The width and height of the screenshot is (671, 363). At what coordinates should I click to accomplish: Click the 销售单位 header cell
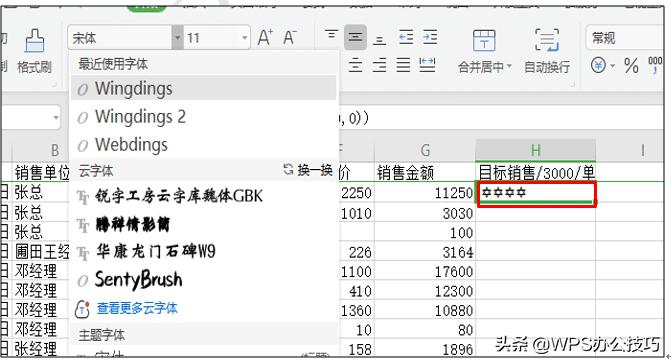(41, 173)
